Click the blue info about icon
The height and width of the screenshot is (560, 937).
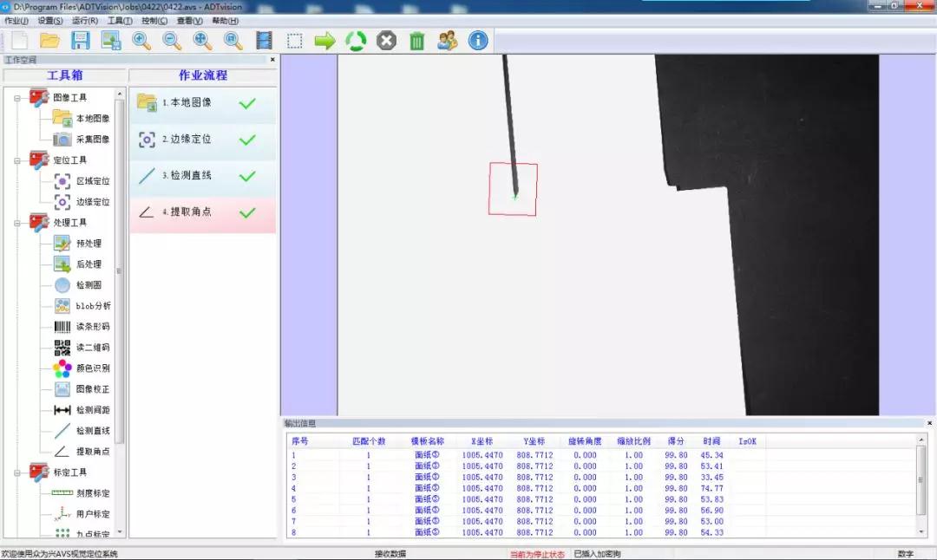tap(478, 41)
